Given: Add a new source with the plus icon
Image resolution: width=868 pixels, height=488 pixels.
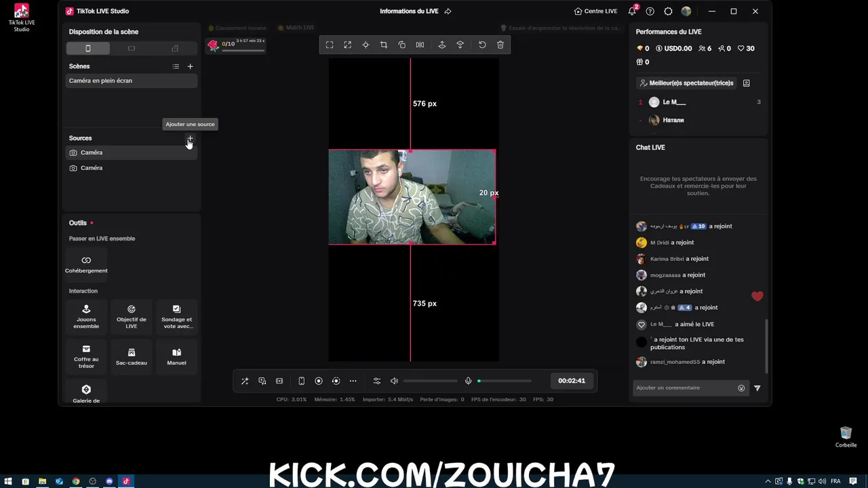Looking at the screenshot, I should coord(190,138).
